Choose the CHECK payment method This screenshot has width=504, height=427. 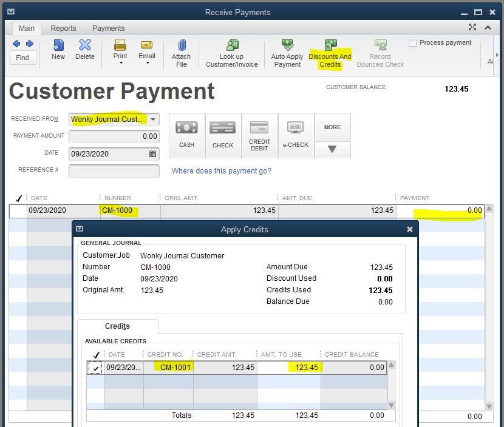pos(223,134)
